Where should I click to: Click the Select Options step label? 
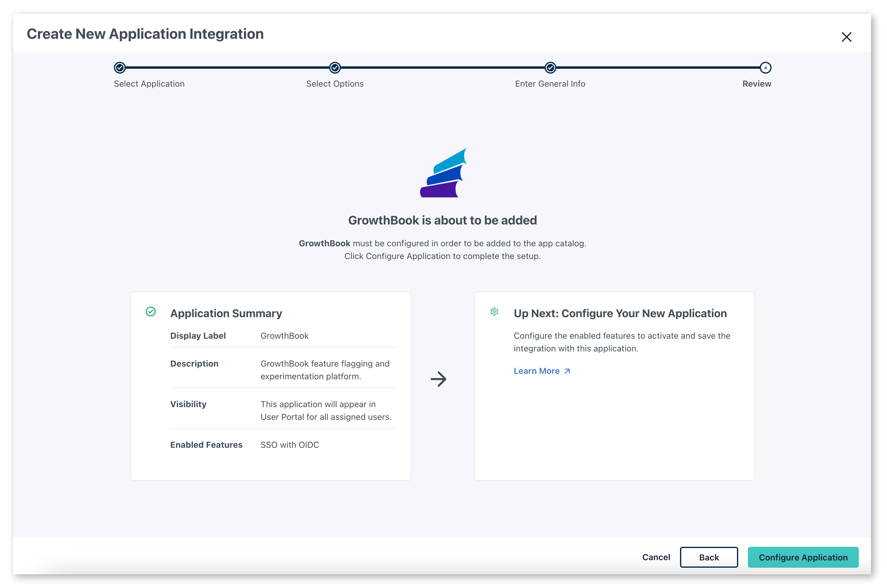(335, 84)
